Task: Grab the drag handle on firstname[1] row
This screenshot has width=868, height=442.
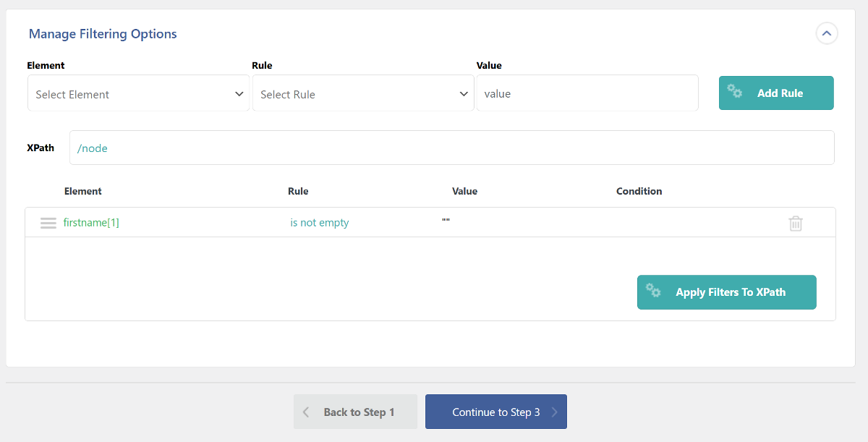Action: tap(48, 223)
